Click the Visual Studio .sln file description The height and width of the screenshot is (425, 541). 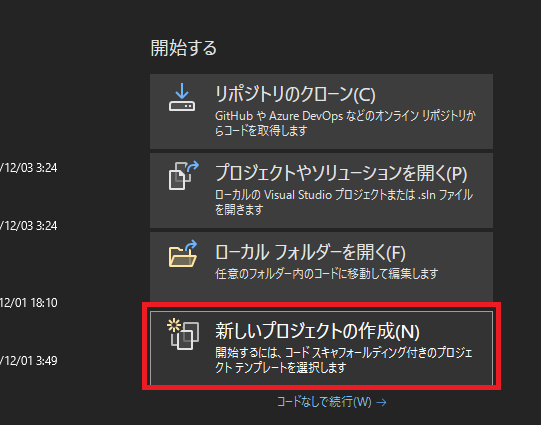tap(344, 202)
